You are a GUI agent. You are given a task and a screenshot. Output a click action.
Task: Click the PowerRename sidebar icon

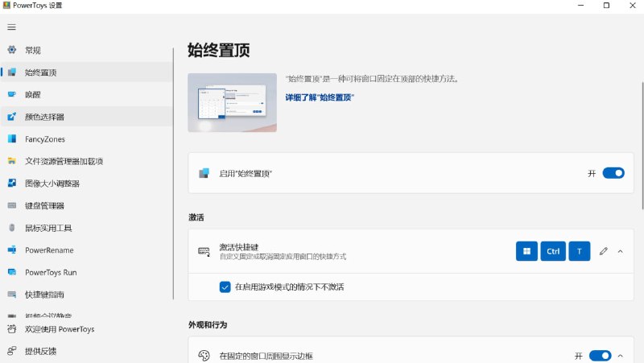[x=12, y=250]
